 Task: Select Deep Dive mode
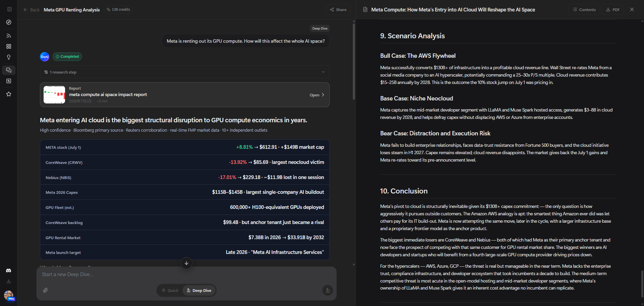coord(199,291)
